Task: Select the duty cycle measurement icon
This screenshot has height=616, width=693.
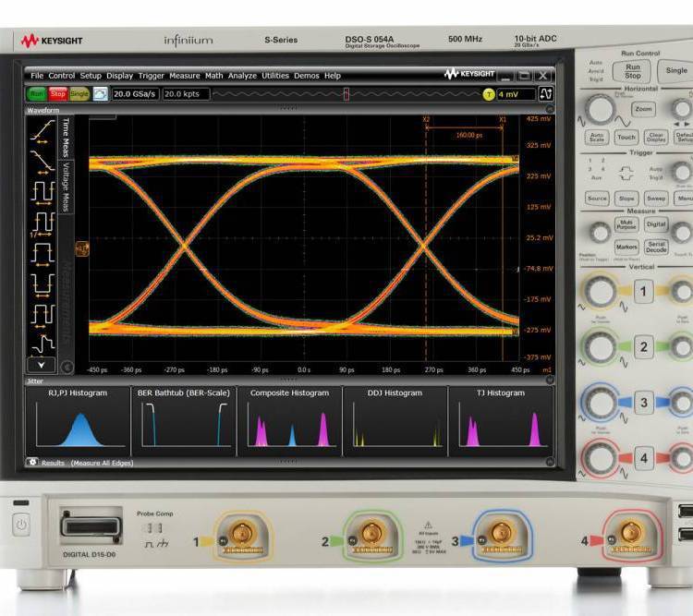Action: [43, 316]
